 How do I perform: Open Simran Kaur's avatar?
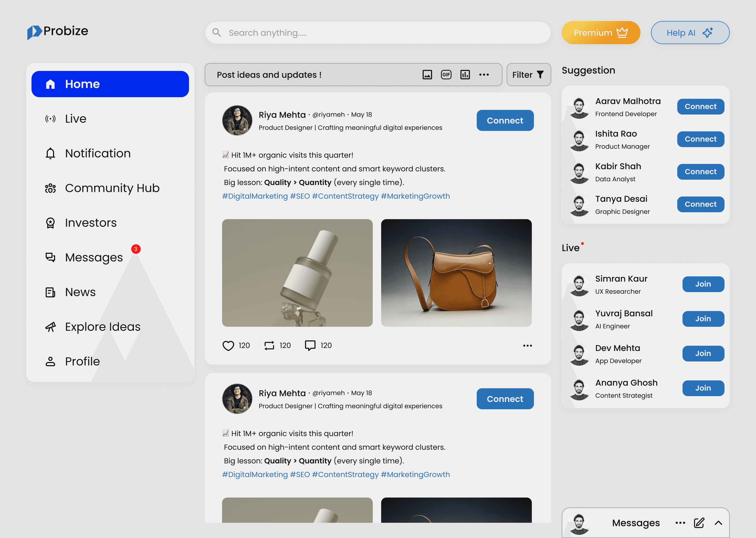coord(579,285)
